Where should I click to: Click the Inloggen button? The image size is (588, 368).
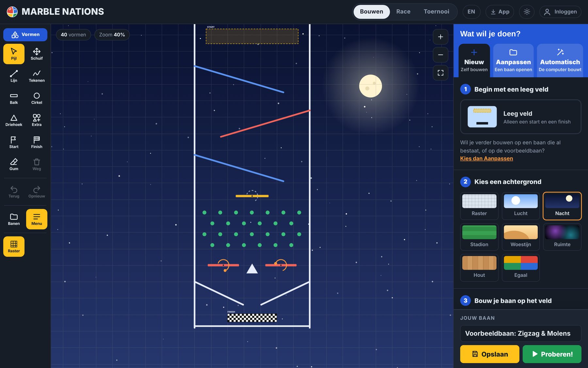click(x=560, y=11)
